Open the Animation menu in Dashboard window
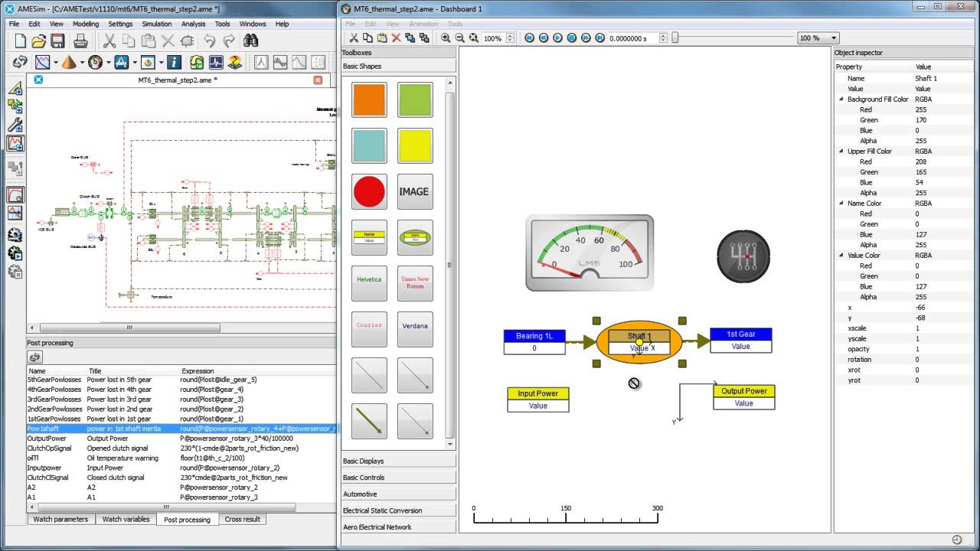 [424, 24]
